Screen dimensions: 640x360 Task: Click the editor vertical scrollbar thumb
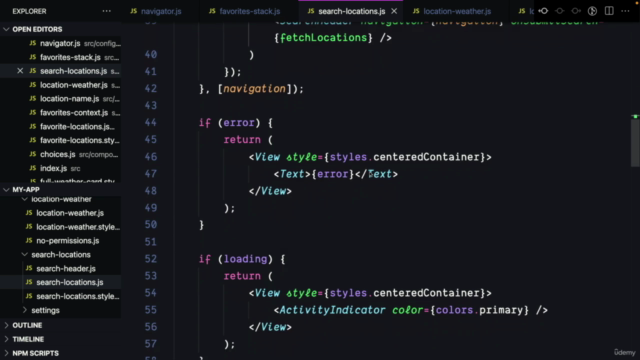(635, 142)
